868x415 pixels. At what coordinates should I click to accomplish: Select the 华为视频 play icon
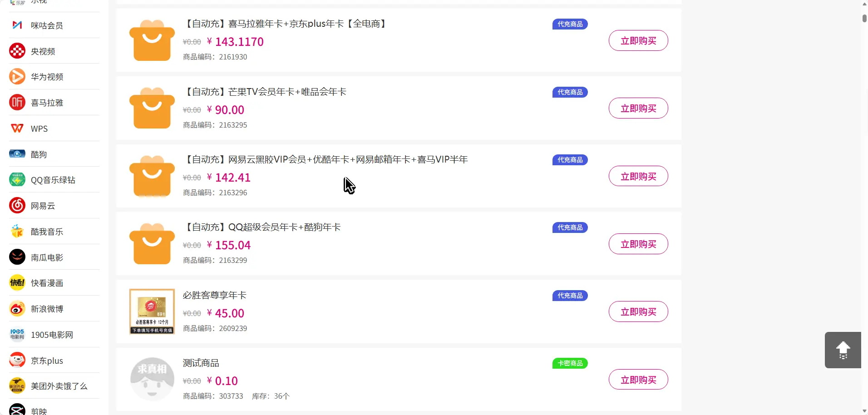[17, 76]
